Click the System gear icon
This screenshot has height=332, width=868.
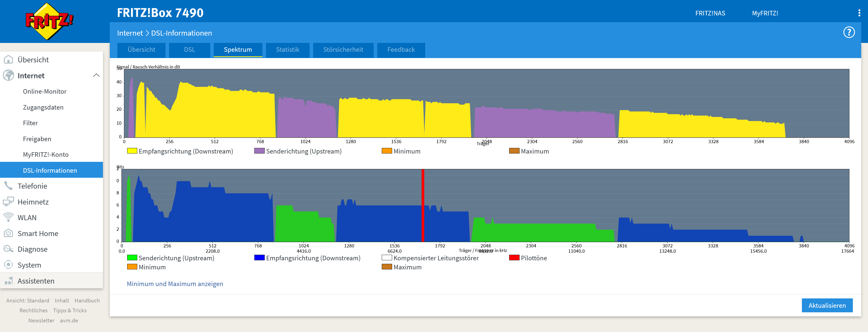(8, 265)
